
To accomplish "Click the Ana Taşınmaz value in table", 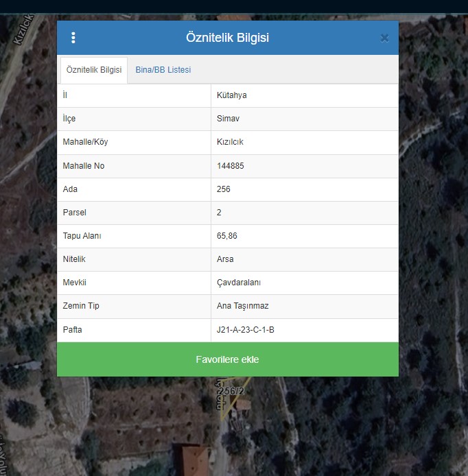I will [242, 306].
